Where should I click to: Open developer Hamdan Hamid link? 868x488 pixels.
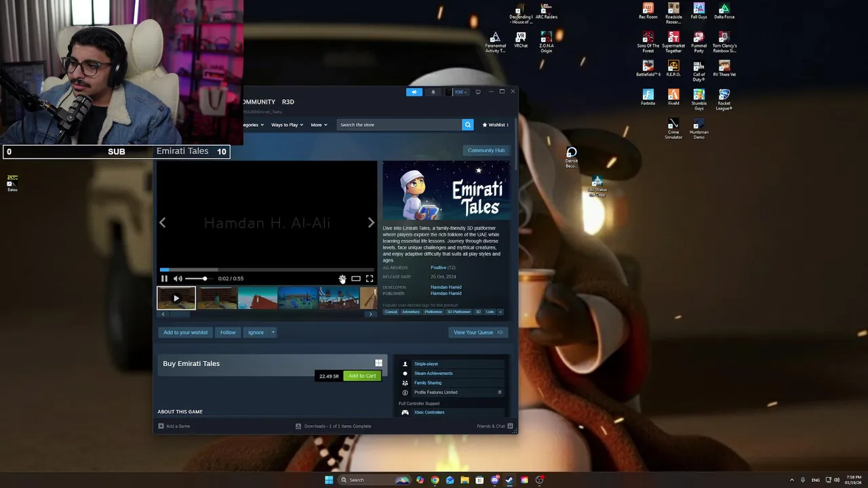point(446,287)
